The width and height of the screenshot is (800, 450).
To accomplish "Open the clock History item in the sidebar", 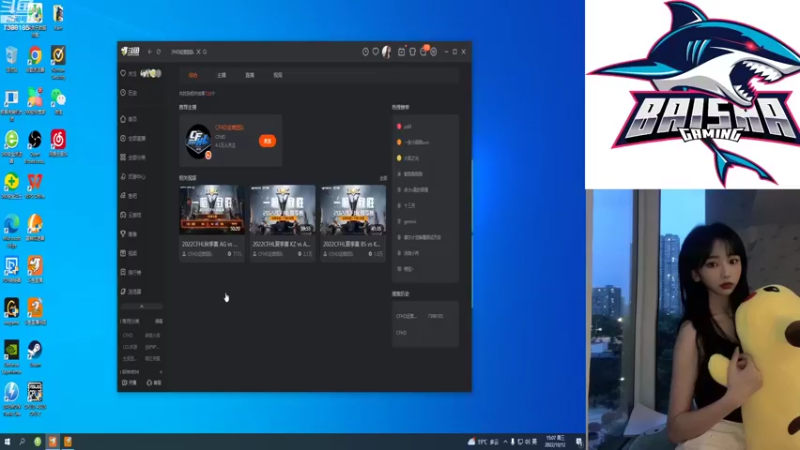I will [x=129, y=93].
